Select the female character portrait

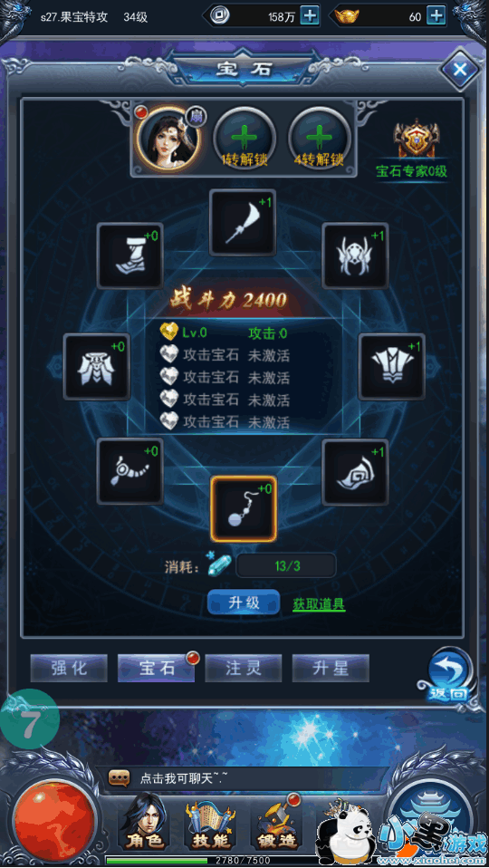tap(168, 136)
